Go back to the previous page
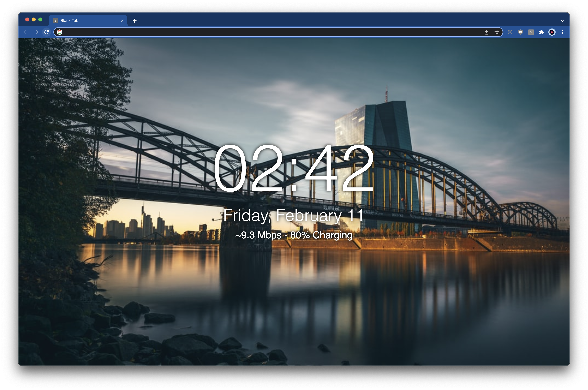Screen dimensions: 588x390 tap(26, 32)
